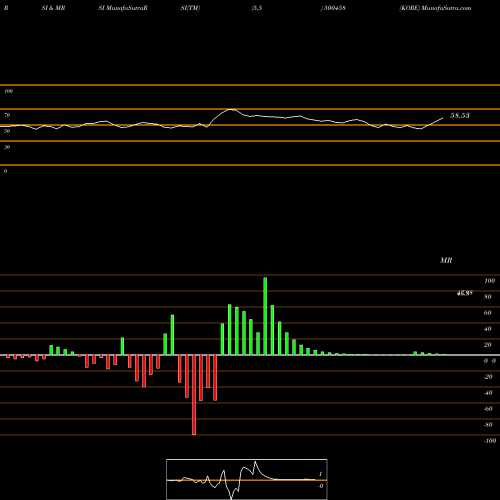Click the 'SI & MR' header text
This screenshot has height=500, width=500.
[53, 8]
